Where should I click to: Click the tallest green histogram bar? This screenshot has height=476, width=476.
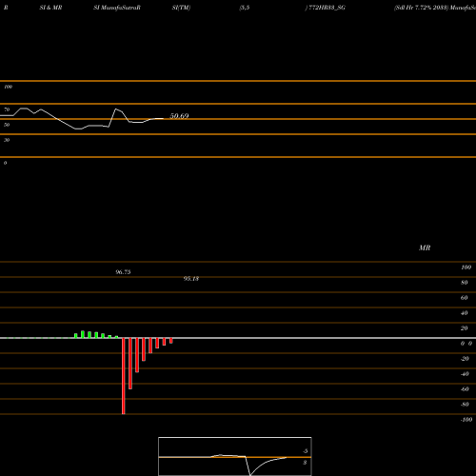pos(83,334)
